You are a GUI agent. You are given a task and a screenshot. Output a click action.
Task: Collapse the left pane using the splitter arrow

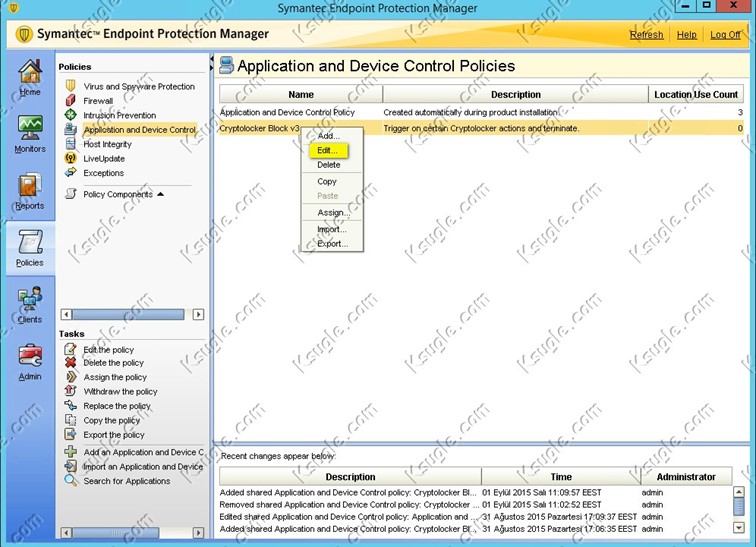[211, 59]
